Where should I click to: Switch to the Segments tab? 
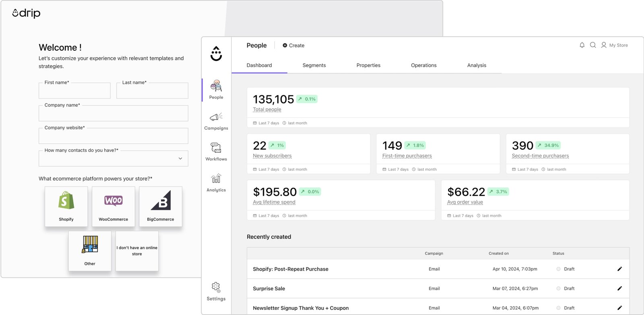[x=314, y=65]
